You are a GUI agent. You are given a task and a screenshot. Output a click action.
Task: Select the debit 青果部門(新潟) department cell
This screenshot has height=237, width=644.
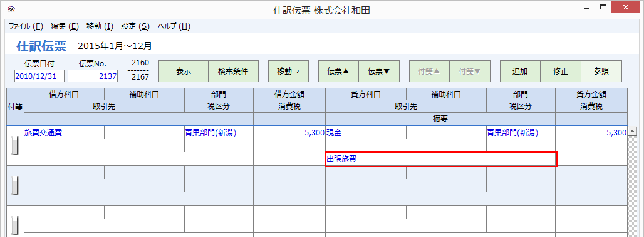click(219, 133)
